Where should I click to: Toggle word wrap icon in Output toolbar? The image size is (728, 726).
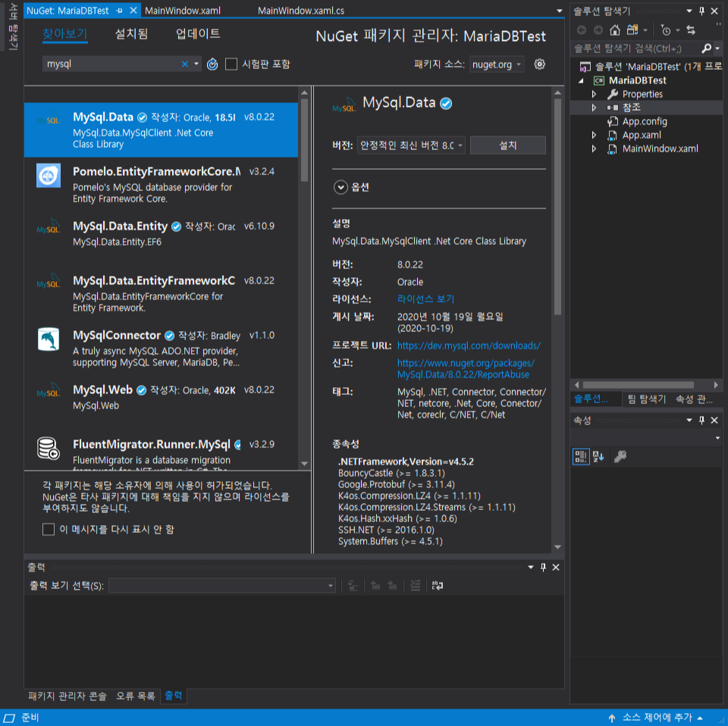(x=438, y=586)
